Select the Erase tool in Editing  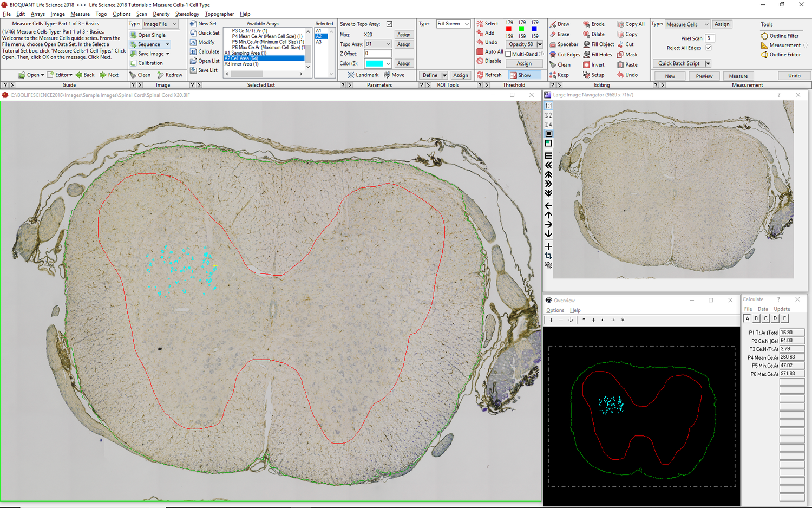(559, 34)
